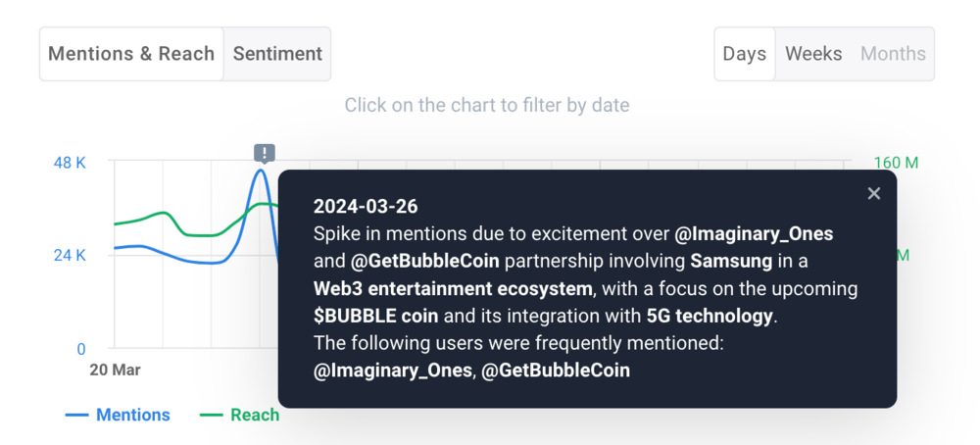Toggle the Reach series legend label
The width and height of the screenshot is (980, 445).
(255, 415)
